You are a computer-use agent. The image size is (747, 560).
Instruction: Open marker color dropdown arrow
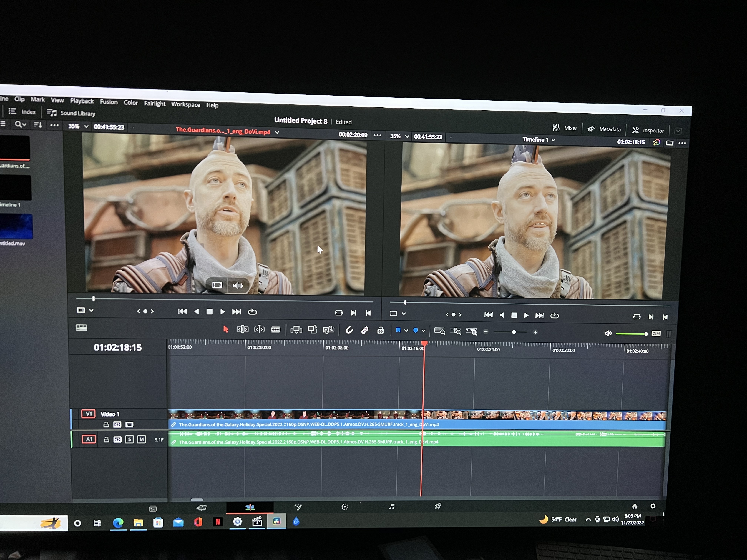click(424, 331)
